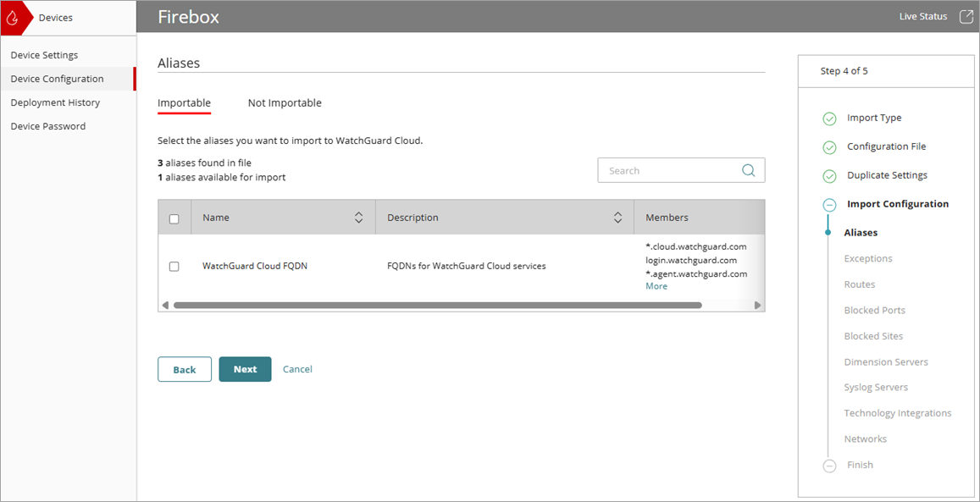Collapse the Import Configuration step circle icon
The height and width of the screenshot is (502, 980).
pos(829,205)
